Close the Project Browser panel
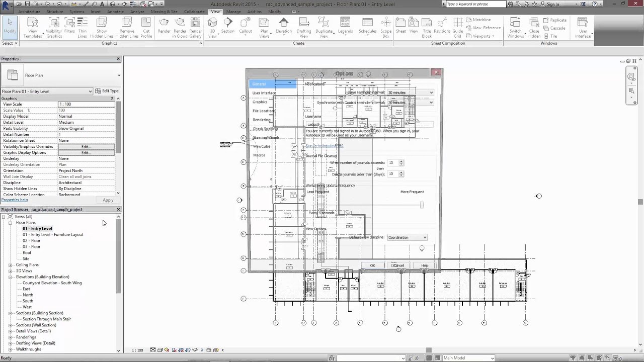 (x=119, y=210)
